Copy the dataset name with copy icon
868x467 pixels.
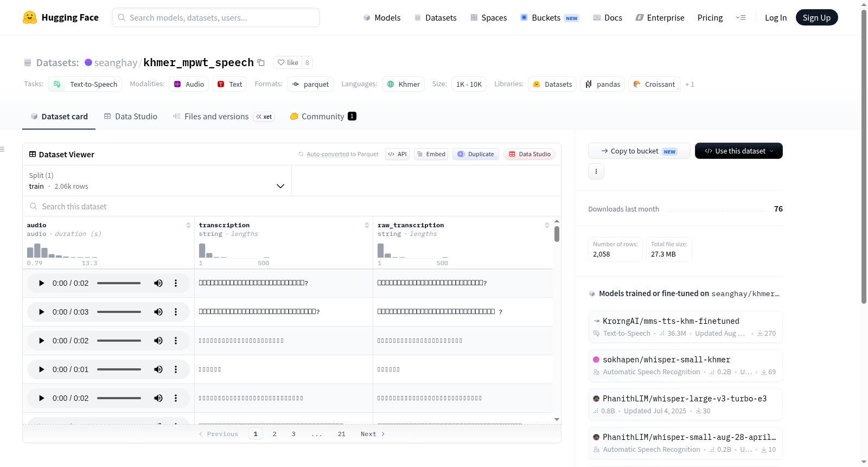261,62
